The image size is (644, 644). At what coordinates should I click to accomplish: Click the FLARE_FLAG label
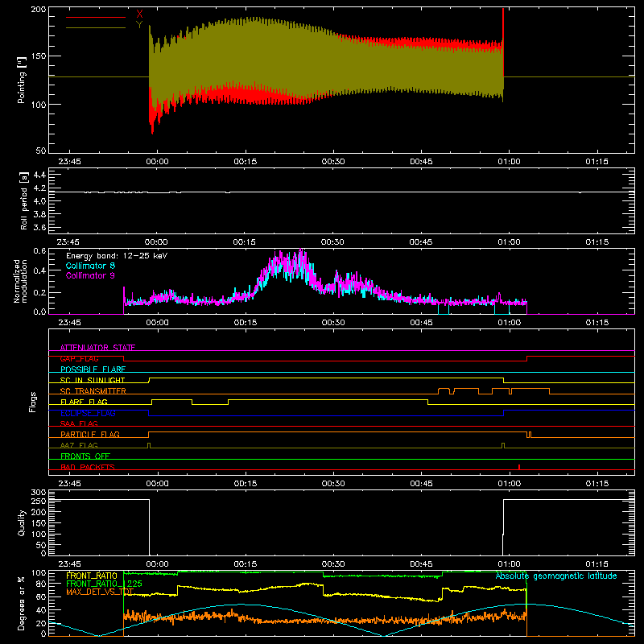coord(84,402)
